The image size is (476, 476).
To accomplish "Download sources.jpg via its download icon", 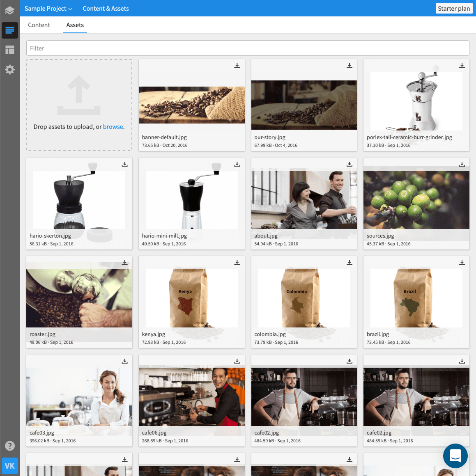I will [462, 164].
